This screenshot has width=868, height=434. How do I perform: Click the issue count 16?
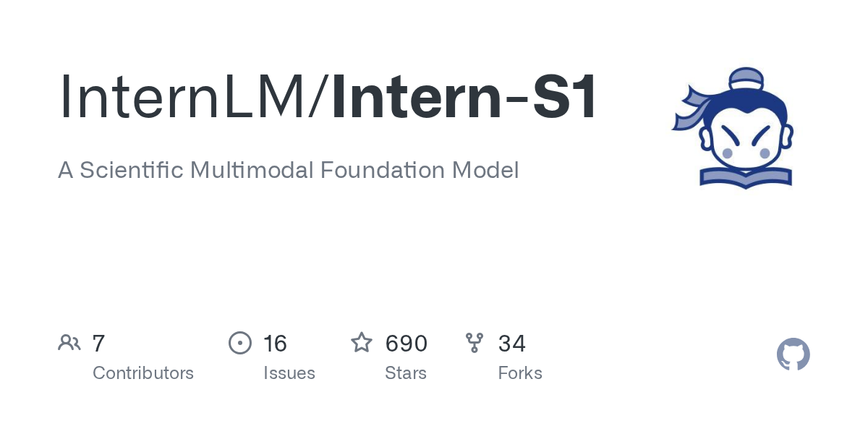pos(276,343)
